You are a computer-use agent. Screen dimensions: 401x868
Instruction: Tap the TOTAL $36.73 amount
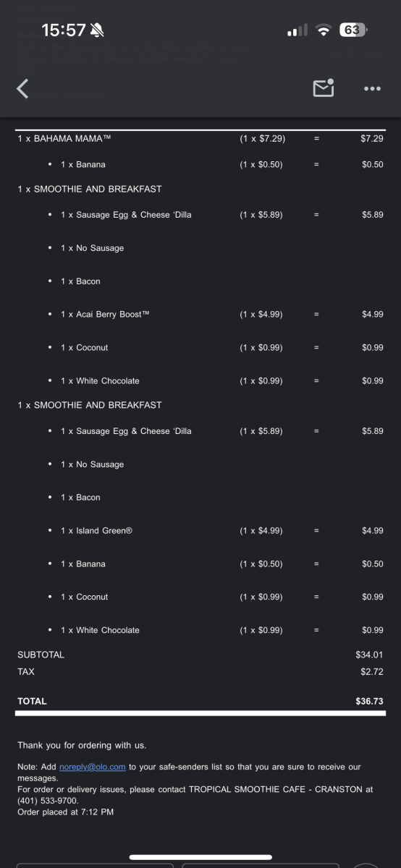pos(370,701)
